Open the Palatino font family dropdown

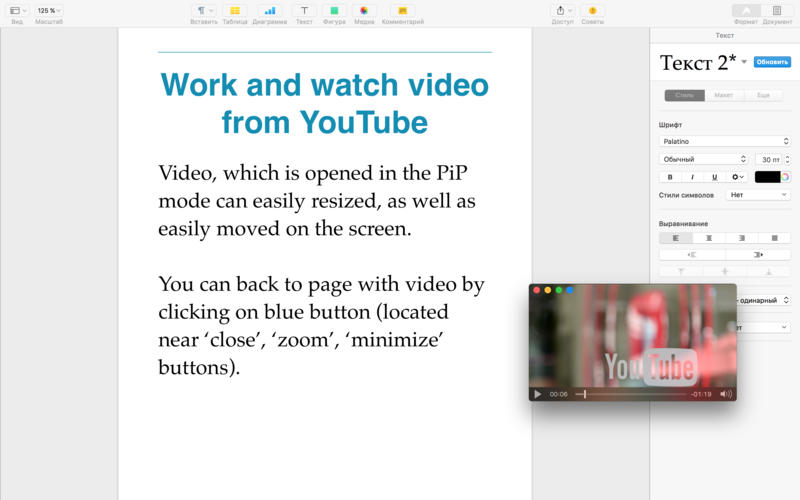click(724, 141)
